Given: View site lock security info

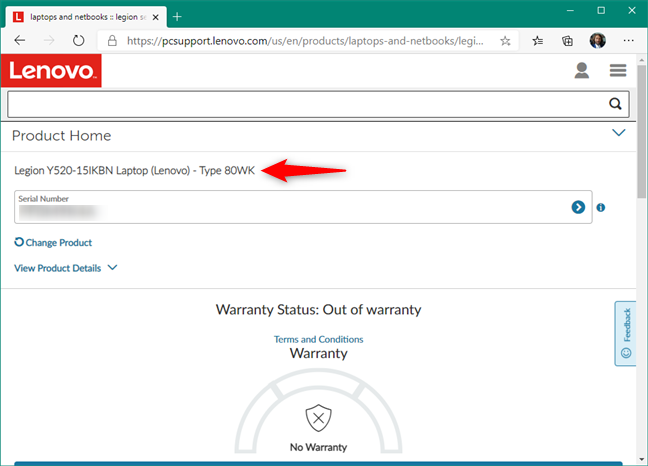Looking at the screenshot, I should click(112, 40).
